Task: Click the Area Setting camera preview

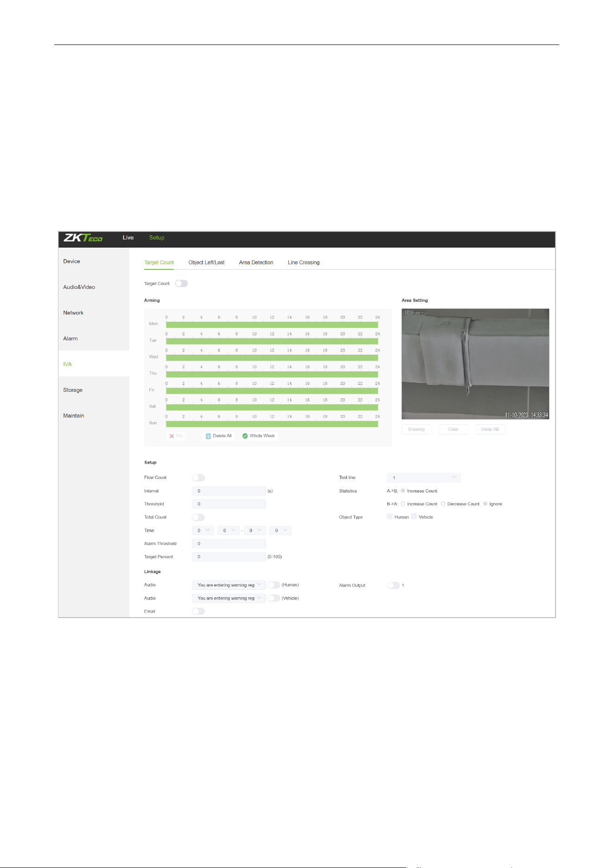Action: (x=475, y=364)
